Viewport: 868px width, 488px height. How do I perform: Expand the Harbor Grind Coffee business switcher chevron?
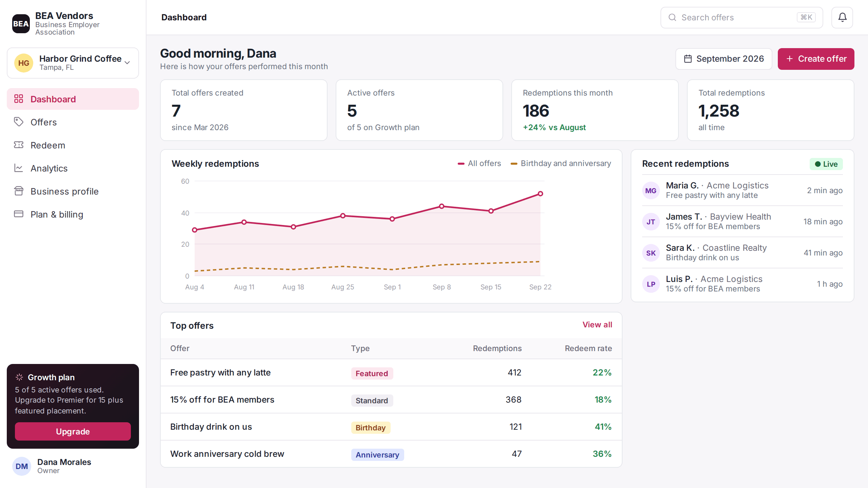pos(127,63)
